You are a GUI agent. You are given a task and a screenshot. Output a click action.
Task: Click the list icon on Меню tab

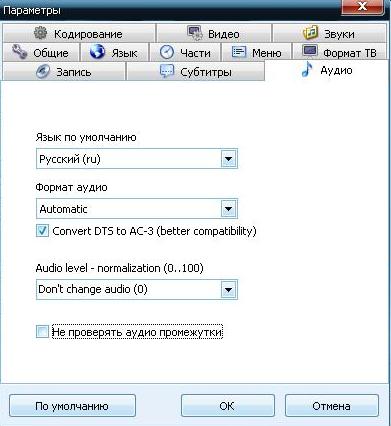(239, 52)
